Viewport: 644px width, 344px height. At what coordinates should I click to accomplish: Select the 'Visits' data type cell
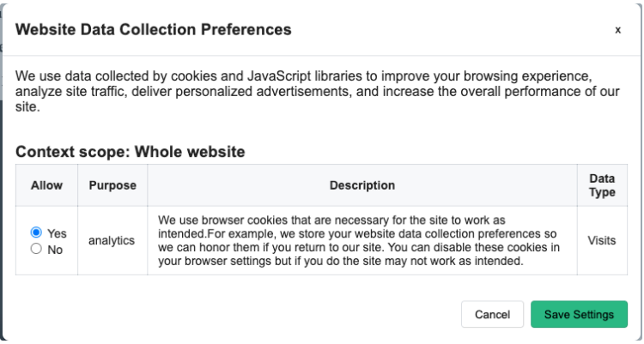click(x=601, y=241)
